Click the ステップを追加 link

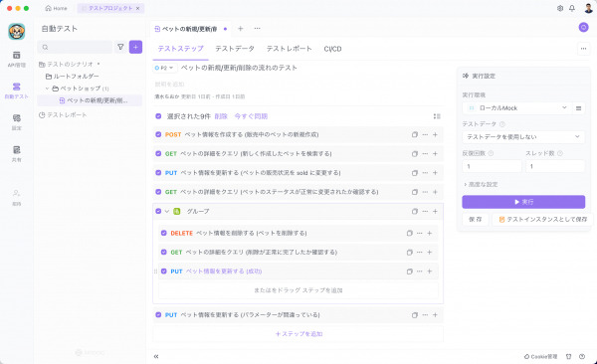298,334
